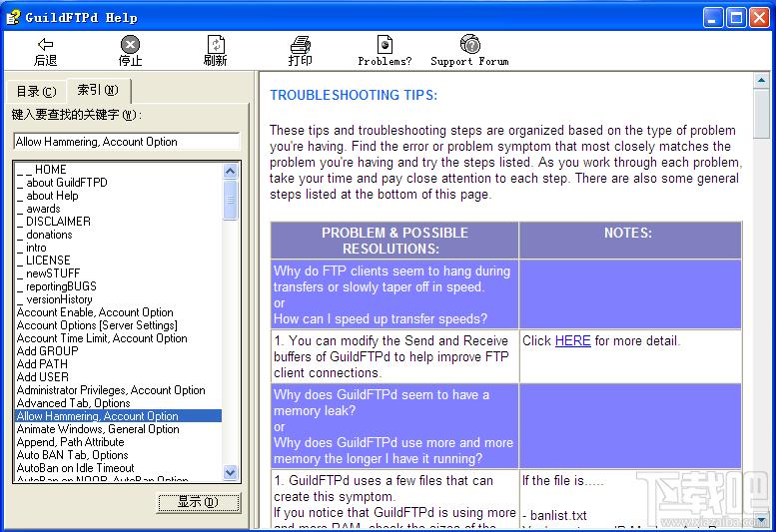Follow the HERE link for more detail

572,340
